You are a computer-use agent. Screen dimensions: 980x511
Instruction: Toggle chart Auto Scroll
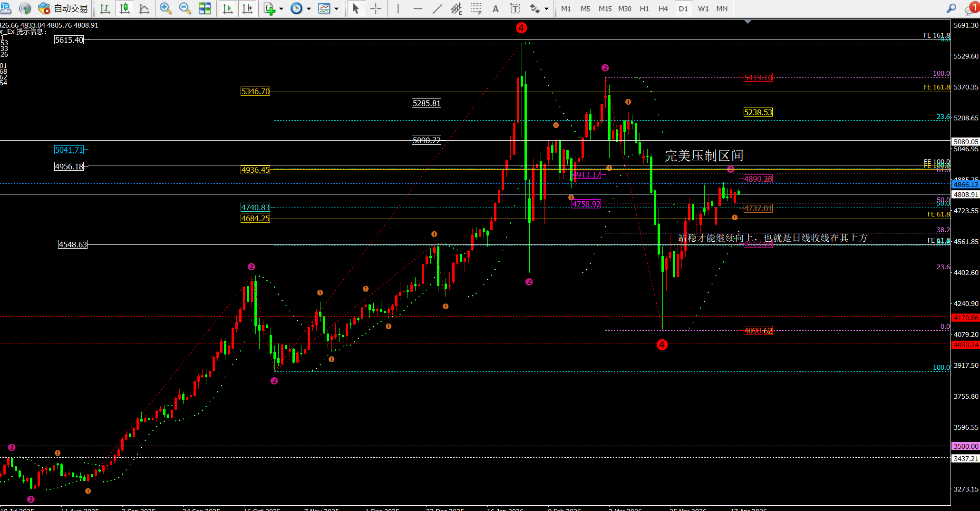click(x=228, y=9)
